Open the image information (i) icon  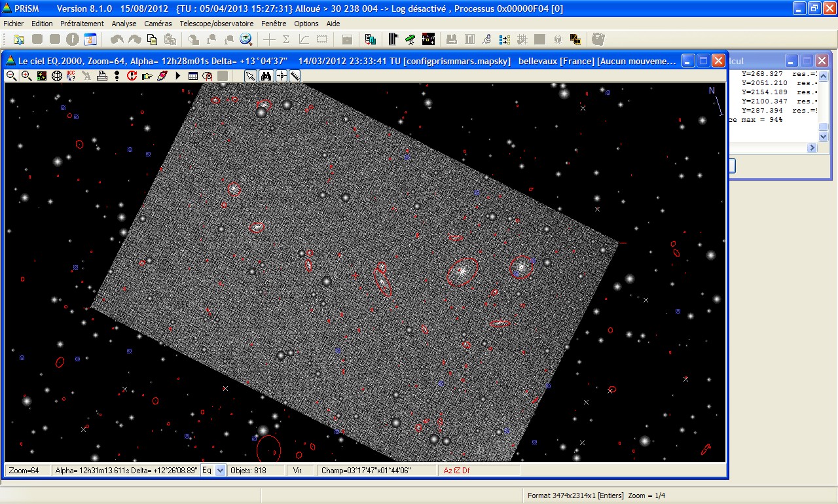[x=73, y=39]
